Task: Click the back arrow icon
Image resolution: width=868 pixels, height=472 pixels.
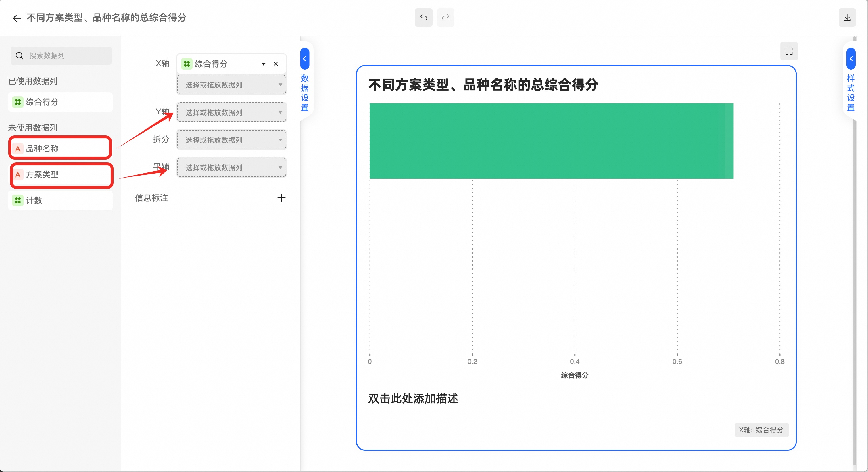Action: tap(17, 18)
